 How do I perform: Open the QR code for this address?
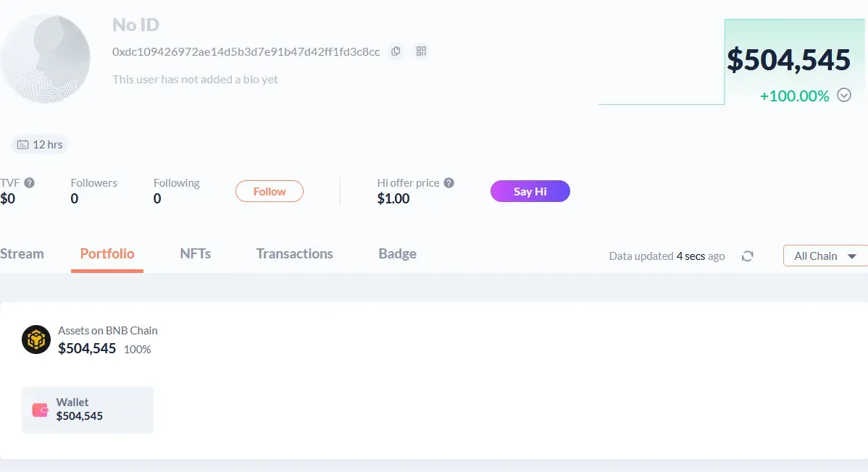pyautogui.click(x=421, y=51)
